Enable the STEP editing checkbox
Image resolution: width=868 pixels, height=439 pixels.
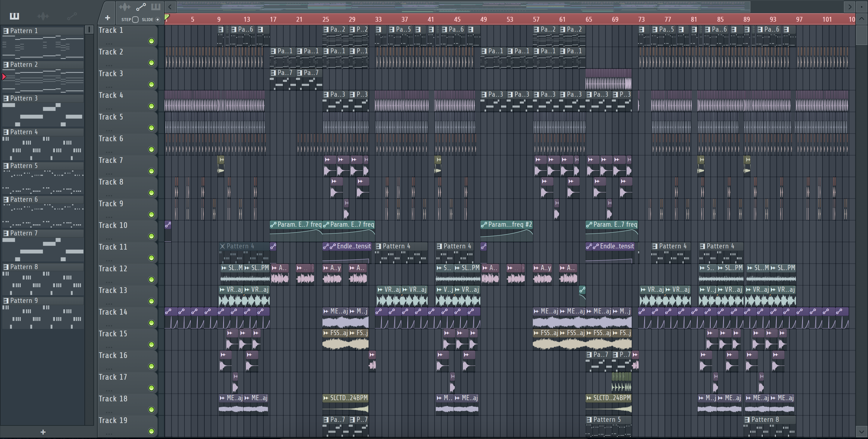point(135,20)
